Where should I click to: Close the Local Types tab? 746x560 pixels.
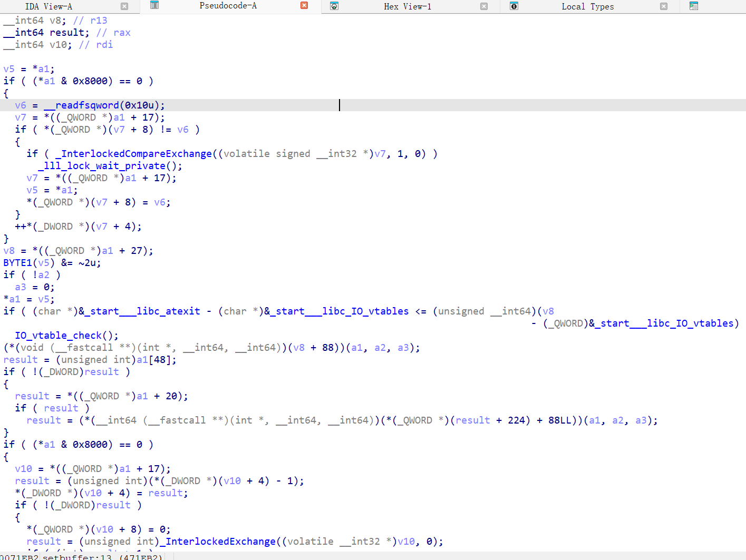click(664, 6)
